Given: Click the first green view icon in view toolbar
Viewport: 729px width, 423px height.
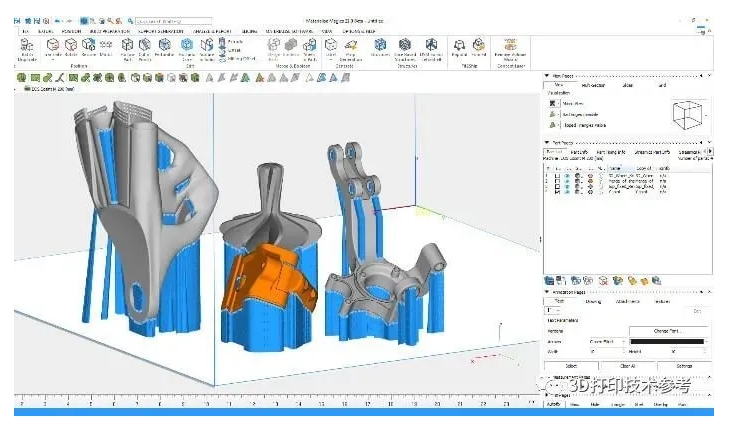Looking at the screenshot, I should (20, 77).
